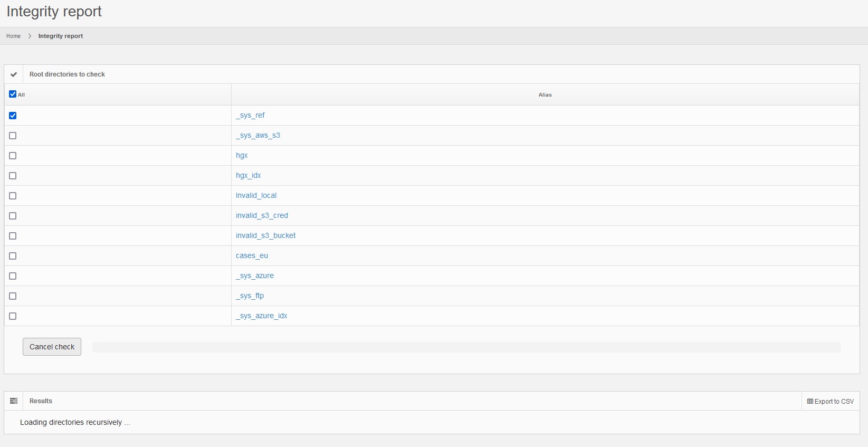Check the cases_eu row checkbox

[x=13, y=256]
